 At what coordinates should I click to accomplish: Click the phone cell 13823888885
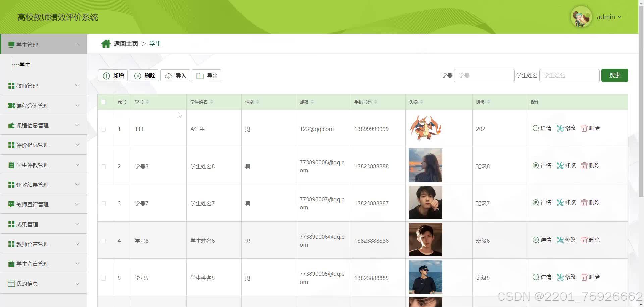372,278
